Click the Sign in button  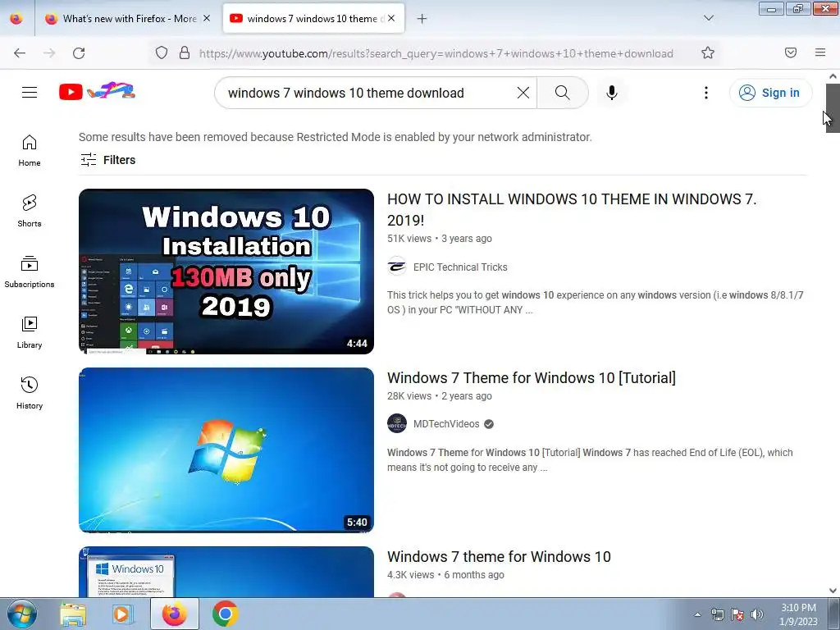770,93
